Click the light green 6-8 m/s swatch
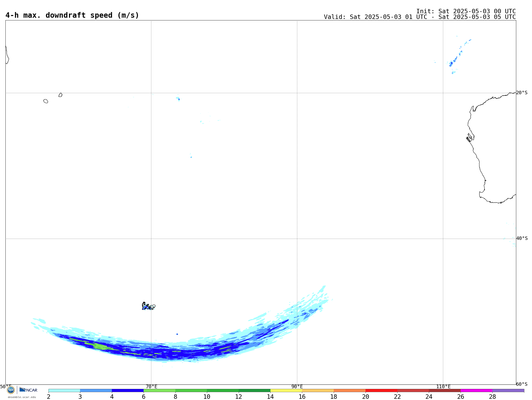 click(160, 391)
